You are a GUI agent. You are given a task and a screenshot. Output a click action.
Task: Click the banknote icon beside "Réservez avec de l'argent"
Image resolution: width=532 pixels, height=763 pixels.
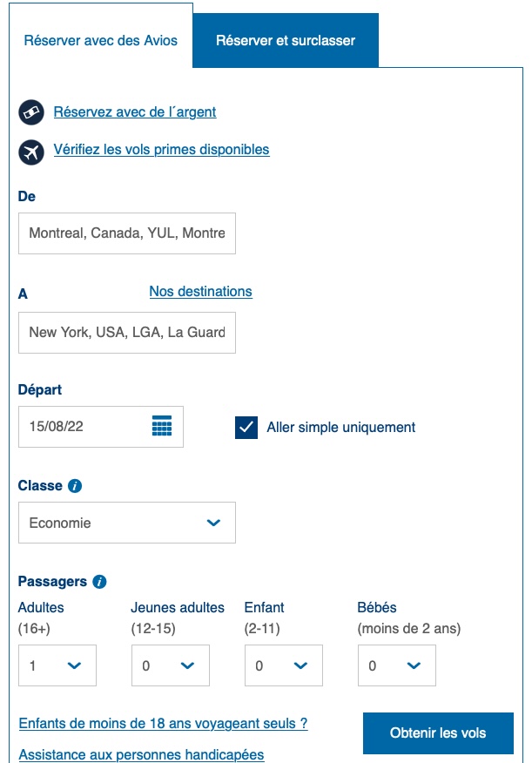(31, 111)
